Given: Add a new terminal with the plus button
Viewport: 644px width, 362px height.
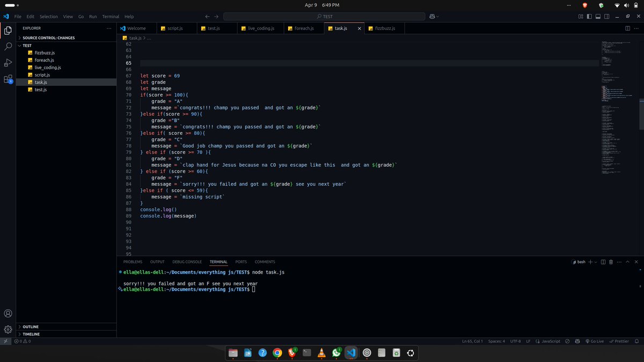Looking at the screenshot, I should point(590,262).
